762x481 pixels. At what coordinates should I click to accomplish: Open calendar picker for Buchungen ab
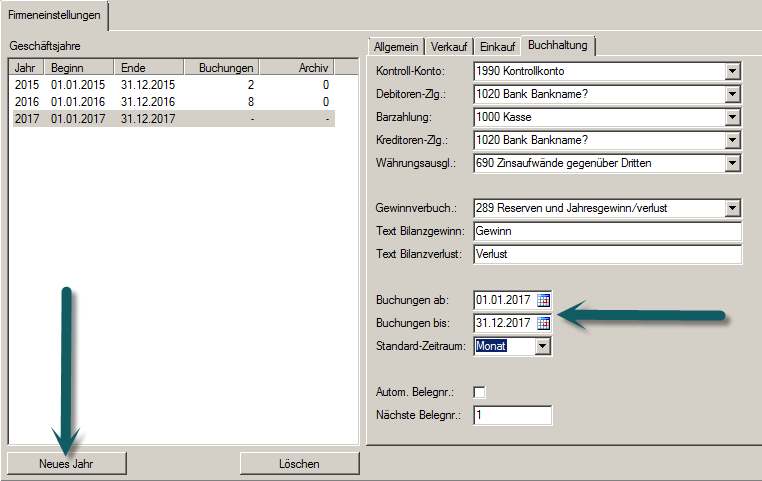544,300
